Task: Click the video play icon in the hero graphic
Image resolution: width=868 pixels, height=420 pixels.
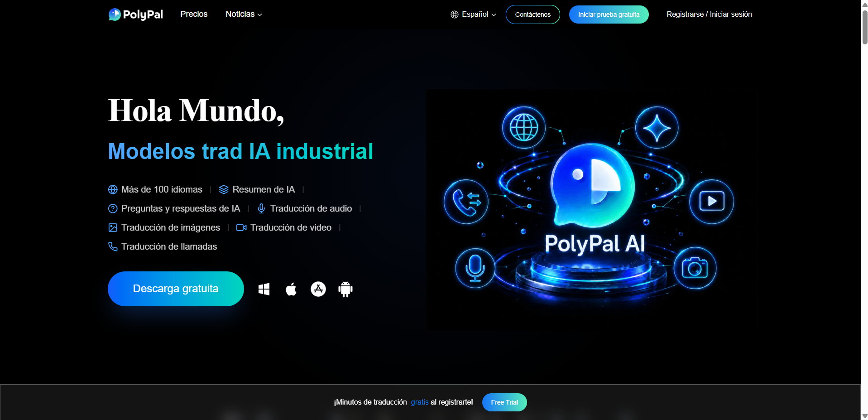Action: tap(712, 202)
